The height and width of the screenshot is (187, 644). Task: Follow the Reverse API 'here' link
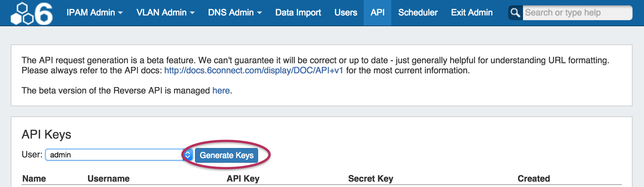click(221, 91)
